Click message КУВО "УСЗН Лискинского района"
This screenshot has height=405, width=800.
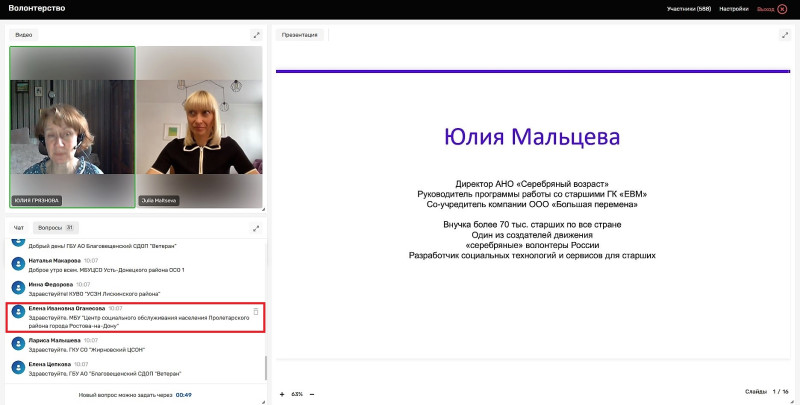[x=94, y=294]
